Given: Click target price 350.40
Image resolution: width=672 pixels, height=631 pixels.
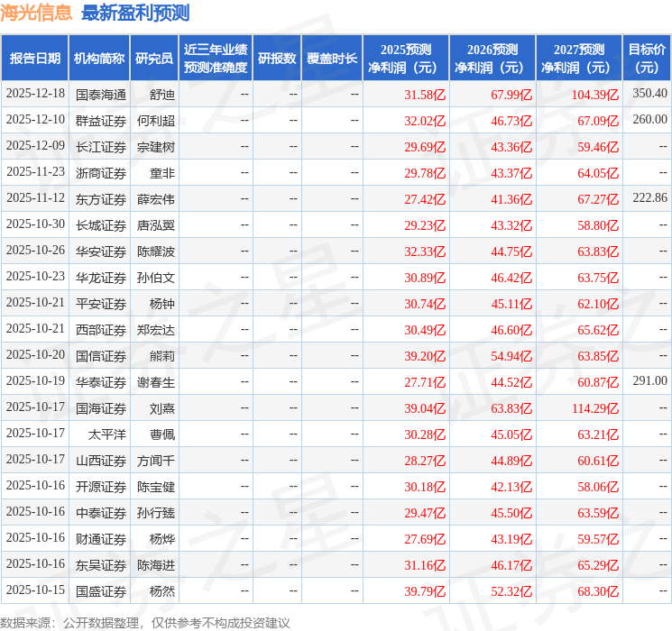Looking at the screenshot, I should (x=649, y=93).
